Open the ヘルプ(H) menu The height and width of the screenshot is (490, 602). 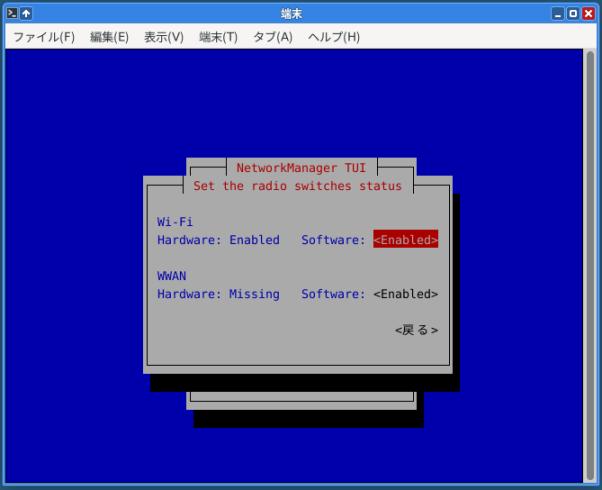tap(334, 37)
